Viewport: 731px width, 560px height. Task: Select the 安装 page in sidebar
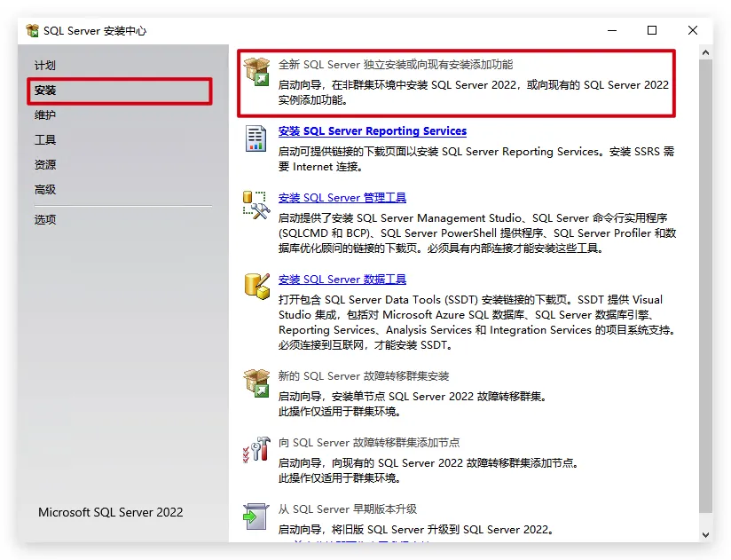[45, 91]
